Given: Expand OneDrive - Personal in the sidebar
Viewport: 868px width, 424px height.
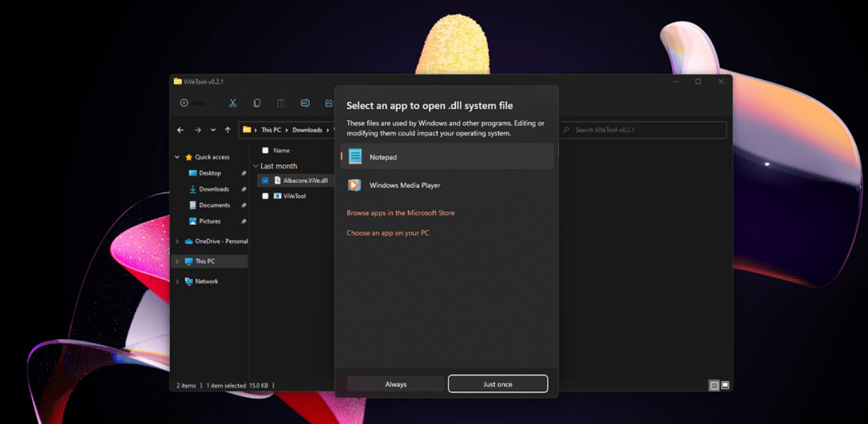Looking at the screenshot, I should [x=176, y=241].
